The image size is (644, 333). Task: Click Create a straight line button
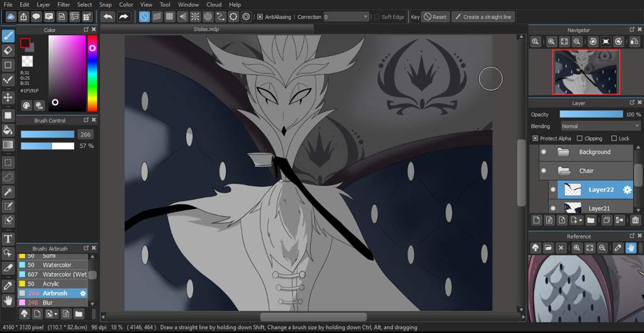click(483, 17)
